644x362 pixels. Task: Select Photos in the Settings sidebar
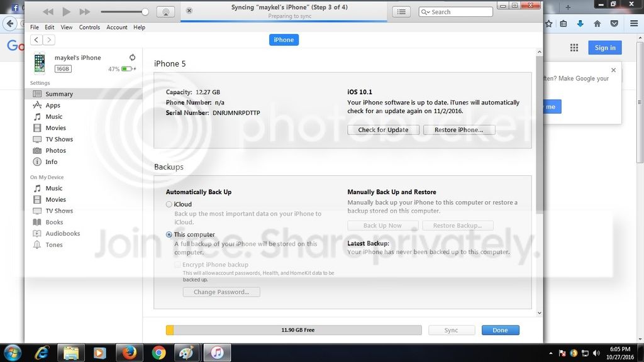pyautogui.click(x=55, y=151)
